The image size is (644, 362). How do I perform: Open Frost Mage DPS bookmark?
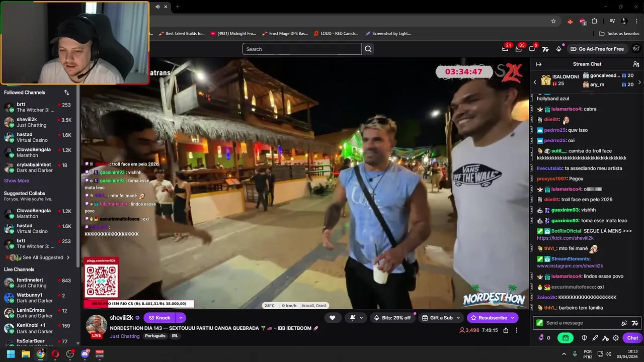click(x=285, y=34)
